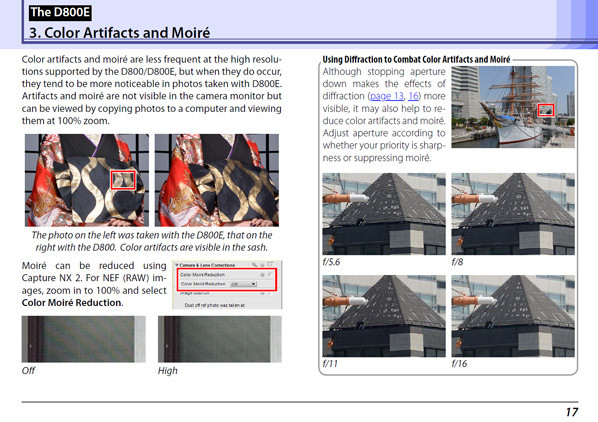
Task: Select the moiré sample image captioned Off
Action: point(84,339)
